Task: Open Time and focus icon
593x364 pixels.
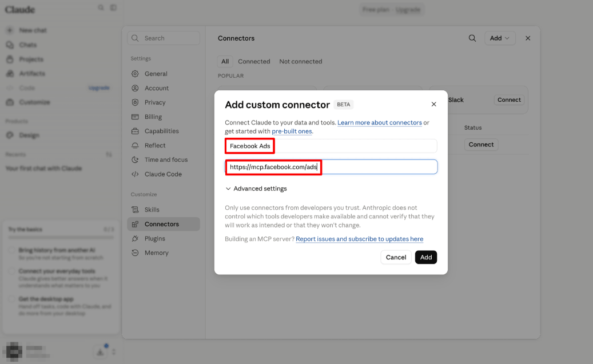Action: [x=135, y=160]
